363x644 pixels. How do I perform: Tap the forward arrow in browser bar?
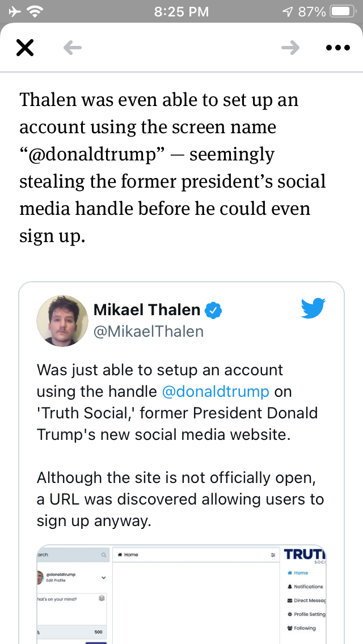(x=290, y=48)
